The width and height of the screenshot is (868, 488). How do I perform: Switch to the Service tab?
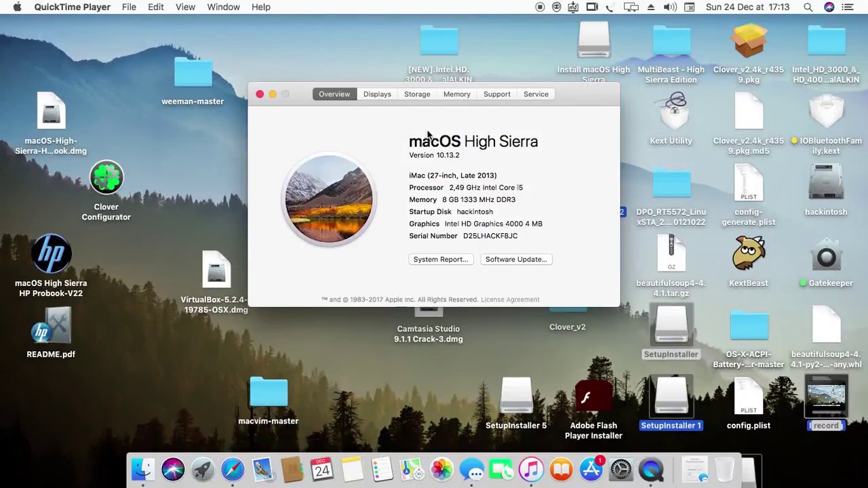tap(536, 94)
